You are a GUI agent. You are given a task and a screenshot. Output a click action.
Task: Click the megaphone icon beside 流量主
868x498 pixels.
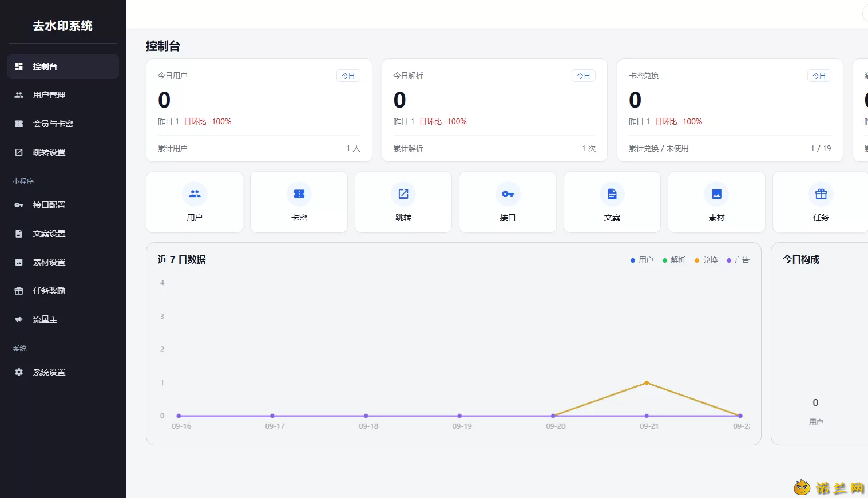click(19, 319)
